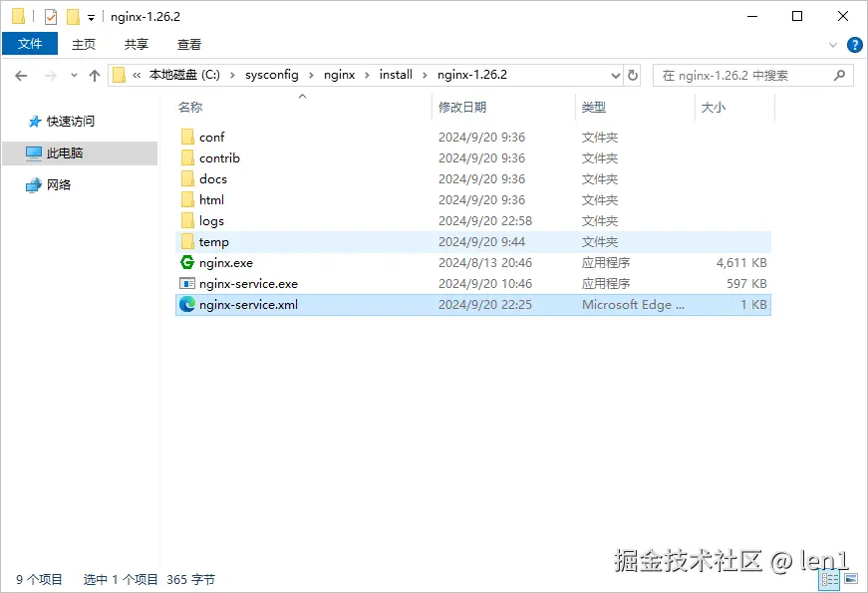Screen dimensions: 868x593
Task: Click the This PC monitor icon
Action: click(34, 153)
